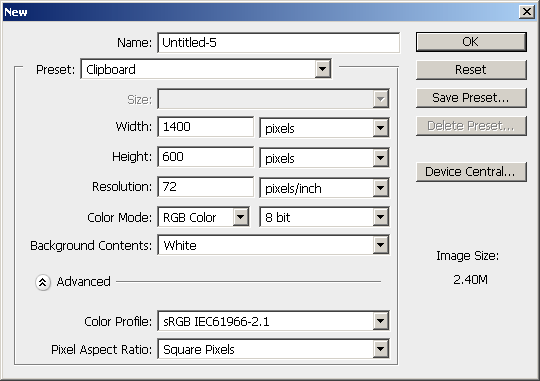Screen dimensions: 540x381
Task: Click the Image Size: label
Action: point(468,256)
